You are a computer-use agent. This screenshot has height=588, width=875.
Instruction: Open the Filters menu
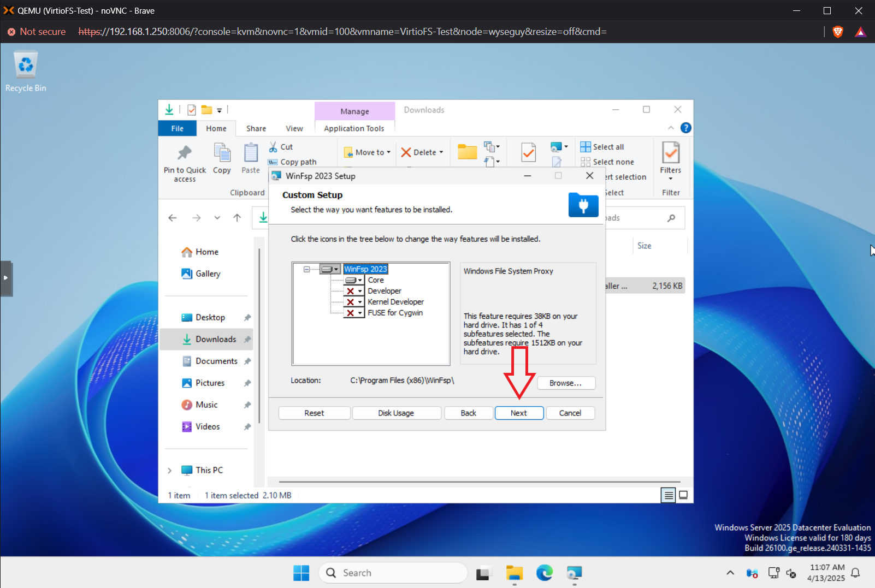click(671, 161)
